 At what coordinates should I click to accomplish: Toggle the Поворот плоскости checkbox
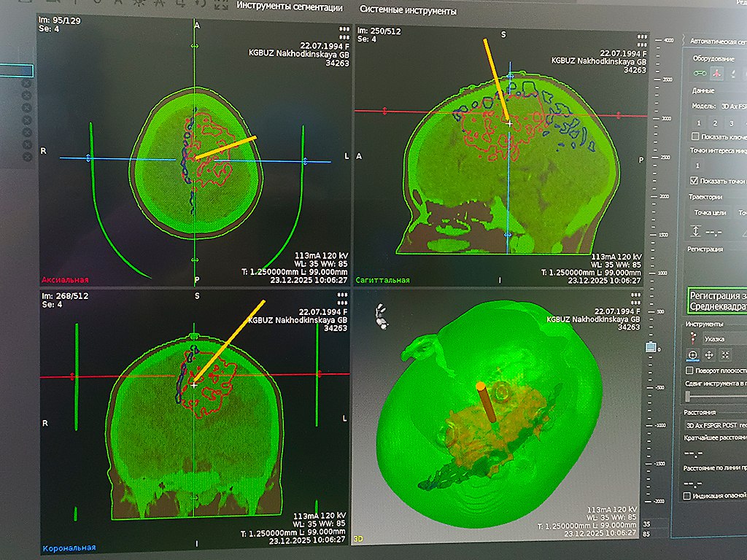[x=690, y=371]
